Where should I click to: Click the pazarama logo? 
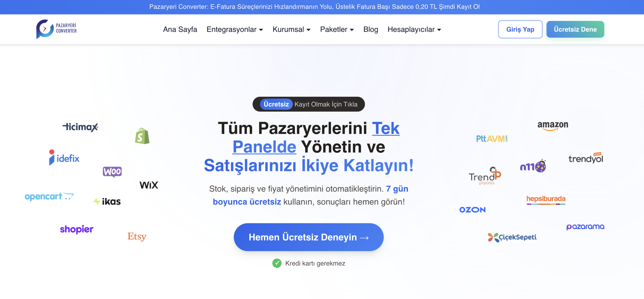coord(585,227)
